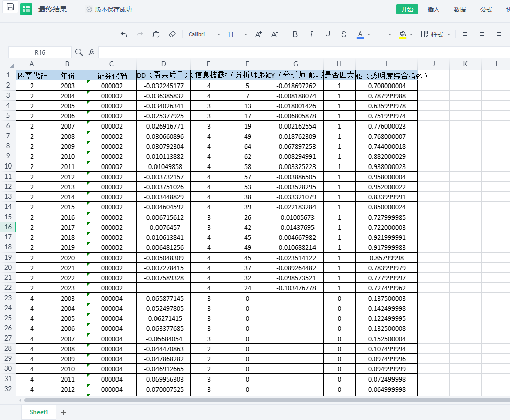Select column A header
This screenshot has height=420, width=510.
point(32,64)
